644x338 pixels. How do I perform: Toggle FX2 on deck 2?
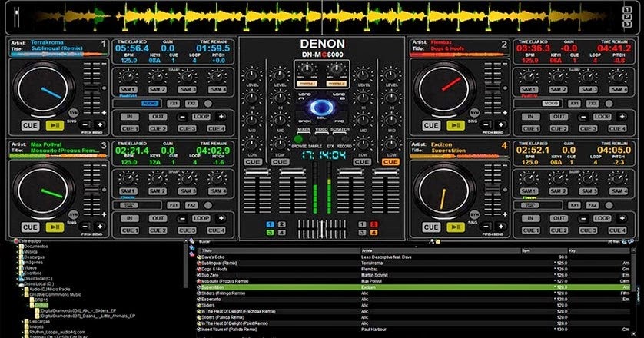(x=593, y=104)
